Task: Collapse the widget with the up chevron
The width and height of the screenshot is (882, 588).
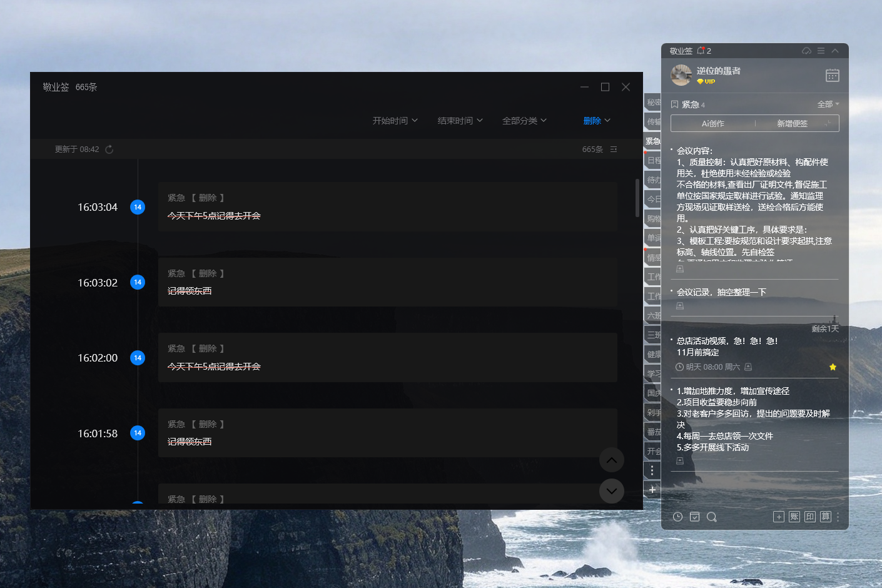Action: pos(835,51)
